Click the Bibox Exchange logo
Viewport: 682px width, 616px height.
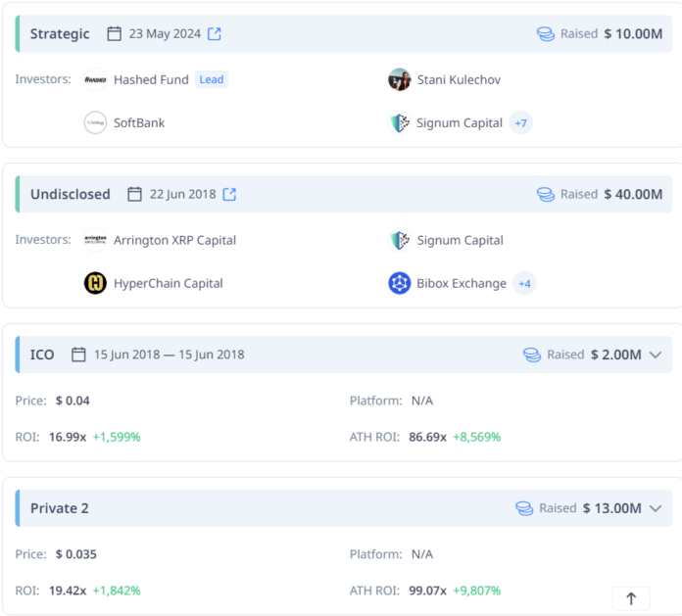399,283
